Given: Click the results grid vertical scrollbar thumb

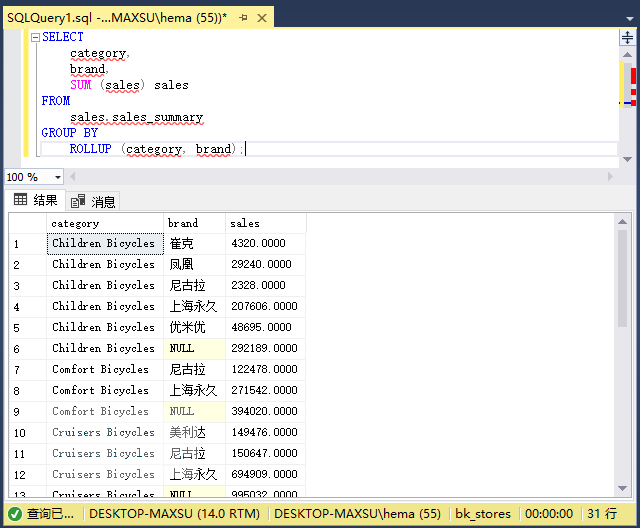Looking at the screenshot, I should [x=622, y=278].
